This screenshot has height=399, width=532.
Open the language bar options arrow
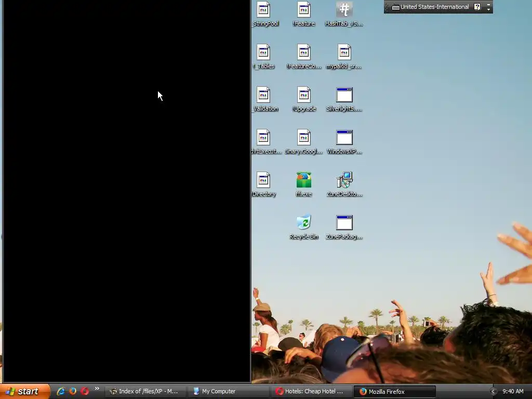coord(488,9)
